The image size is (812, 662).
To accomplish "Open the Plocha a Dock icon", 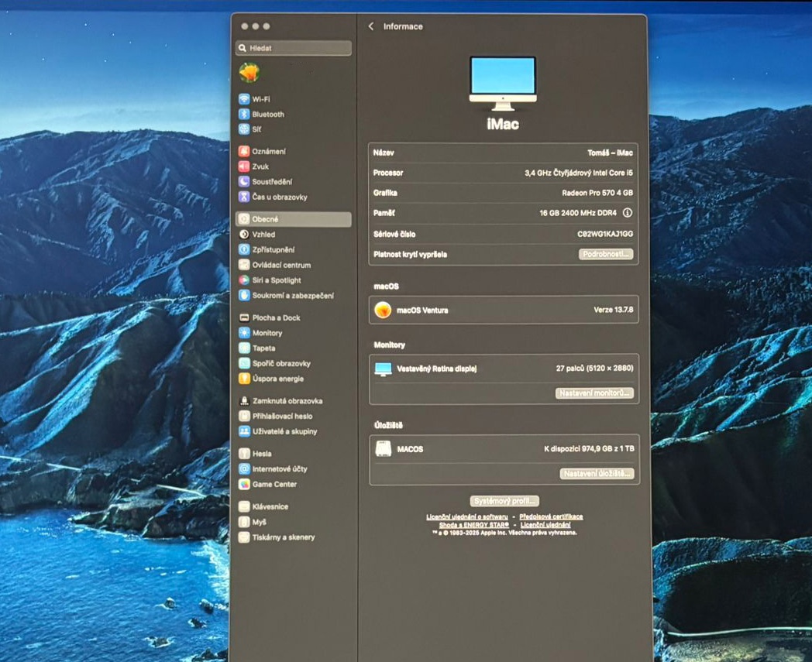I will click(x=244, y=317).
